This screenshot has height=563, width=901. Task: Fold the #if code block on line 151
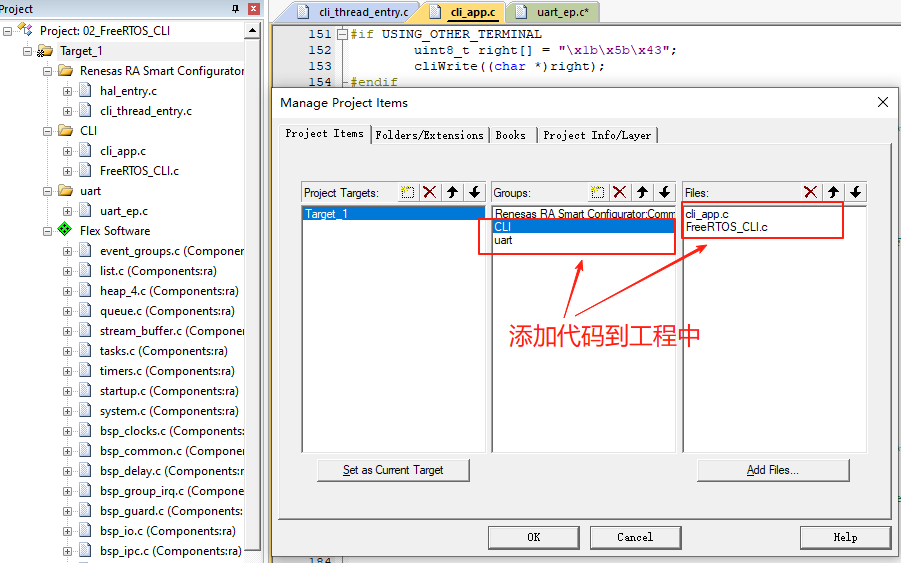click(342, 34)
